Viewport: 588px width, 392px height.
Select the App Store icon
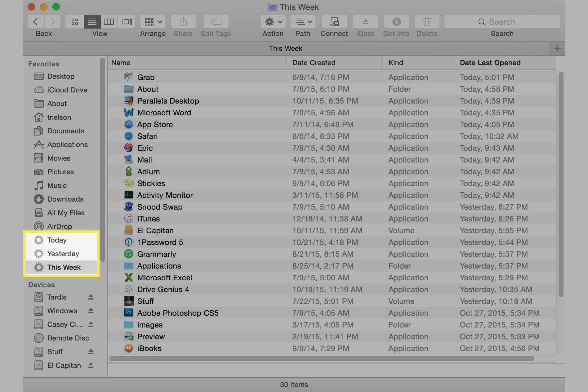(128, 124)
